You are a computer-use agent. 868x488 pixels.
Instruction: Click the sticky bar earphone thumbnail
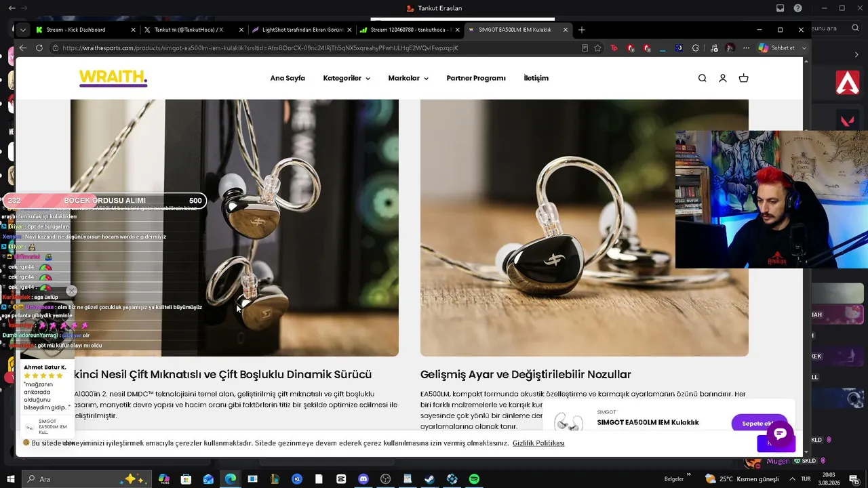[x=568, y=422]
